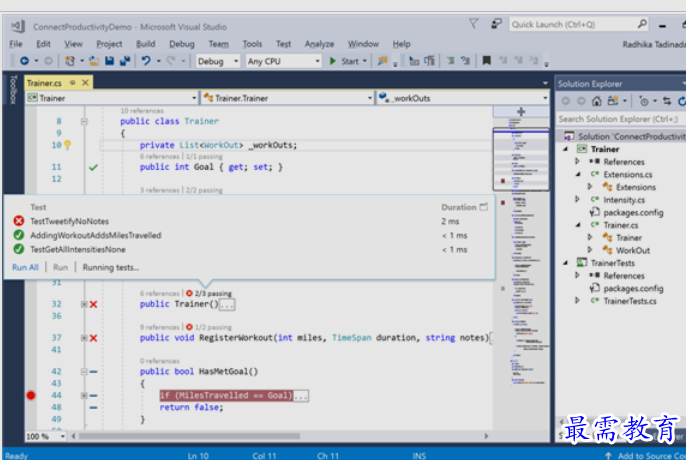Save the current file with the disk icon

click(109, 61)
